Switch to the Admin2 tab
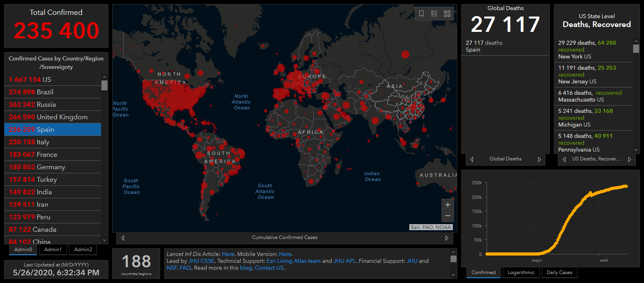Viewport: 644px width, 283px height. pyautogui.click(x=83, y=250)
